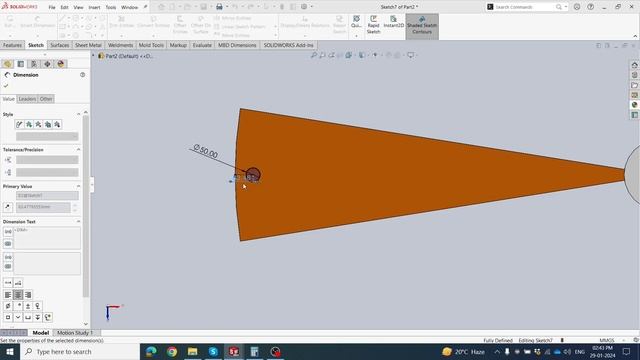The height and width of the screenshot is (360, 640).
Task: Set dimension text to center justify
Action: pos(18,295)
